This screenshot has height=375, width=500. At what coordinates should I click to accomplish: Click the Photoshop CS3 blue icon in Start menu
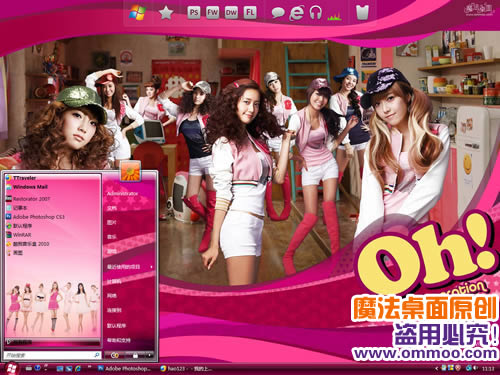click(8, 217)
